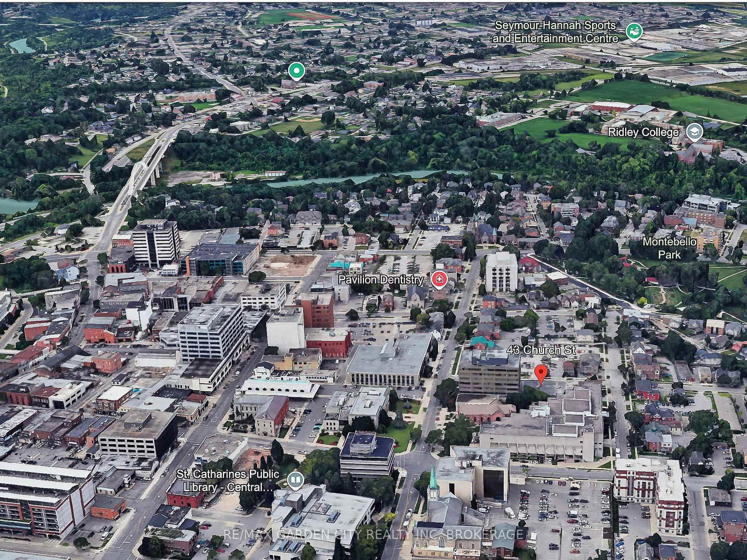Open the St. Catharines Public Library - Central label
Image resolution: width=747 pixels, height=560 pixels.
pos(228,481)
